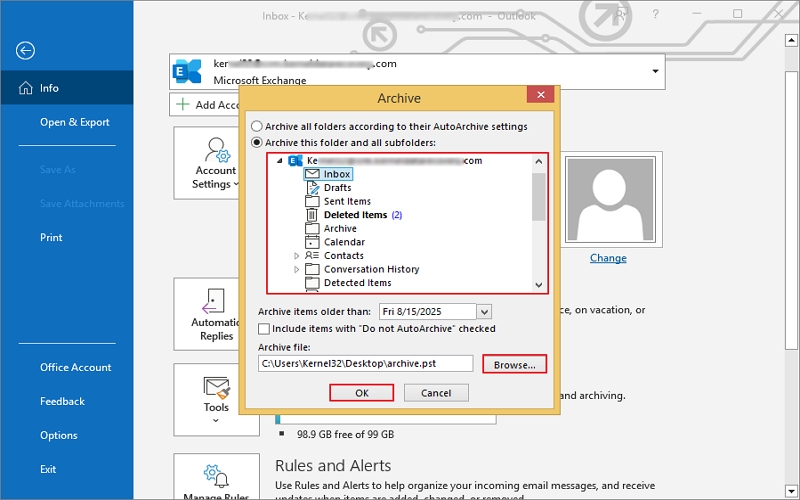This screenshot has height=500, width=800.
Task: Click the Deleted Items trash icon
Action: [x=312, y=215]
